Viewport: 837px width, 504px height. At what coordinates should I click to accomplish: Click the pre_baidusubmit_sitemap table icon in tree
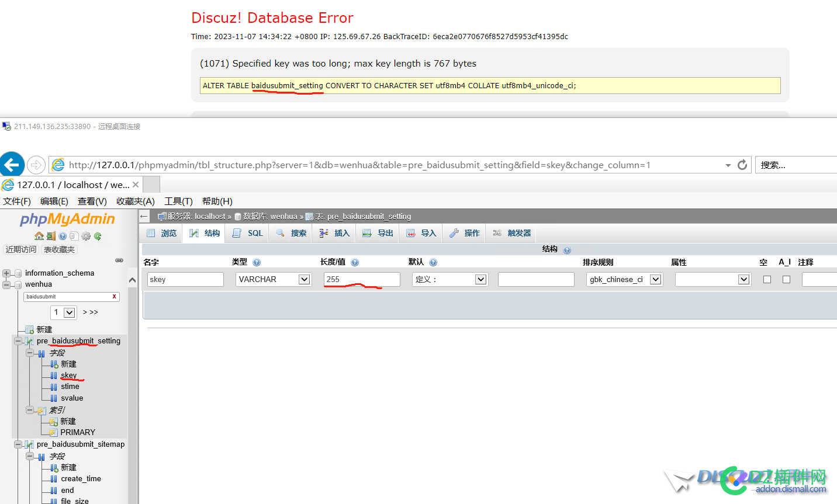[29, 444]
